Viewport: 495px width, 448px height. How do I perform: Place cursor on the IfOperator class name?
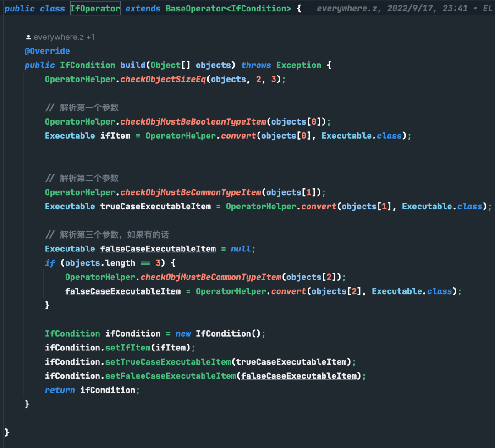click(95, 9)
